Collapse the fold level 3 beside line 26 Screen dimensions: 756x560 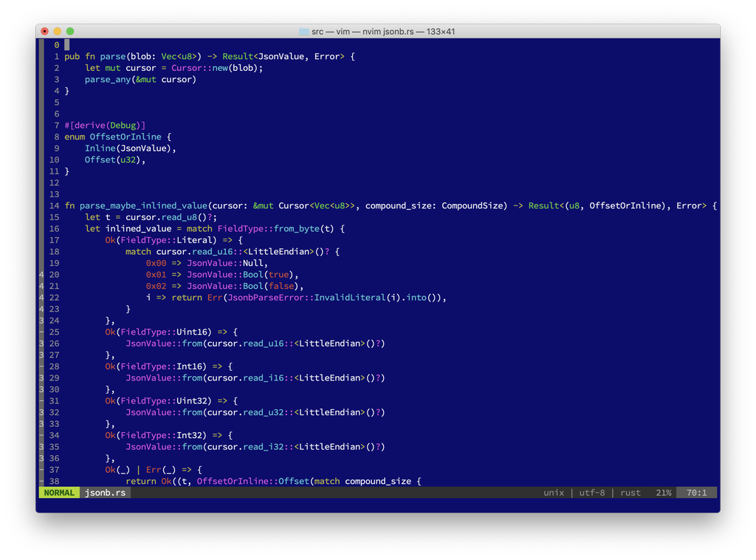(41, 343)
